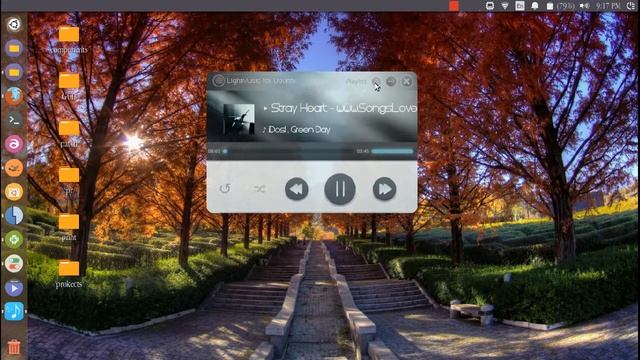Open the Trash in the dock
Image resolution: width=640 pixels, height=360 pixels.
[x=14, y=347]
